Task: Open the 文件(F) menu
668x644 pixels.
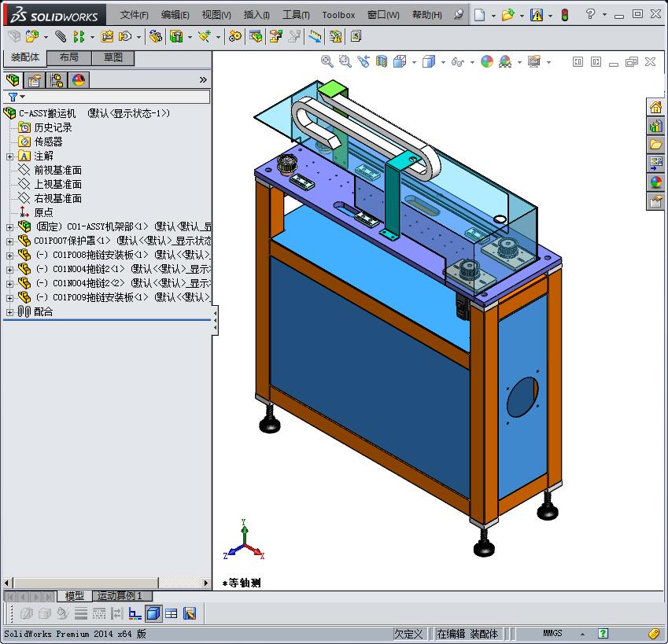Action: (x=135, y=15)
